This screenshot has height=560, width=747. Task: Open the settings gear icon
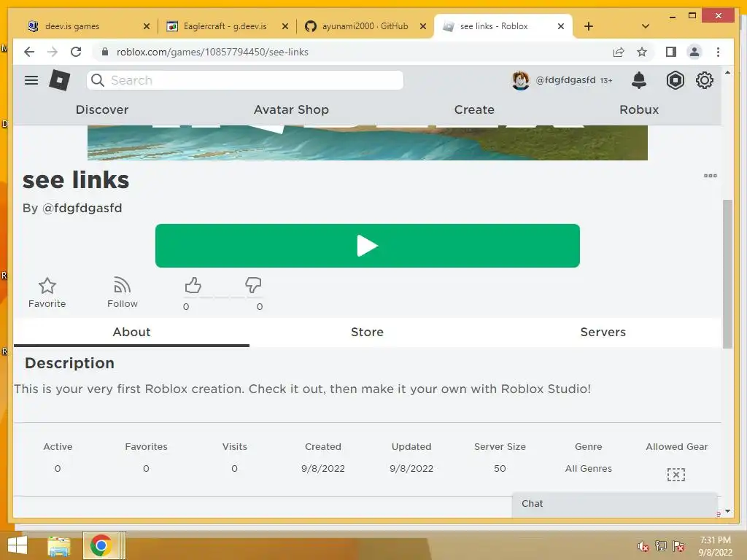click(705, 80)
